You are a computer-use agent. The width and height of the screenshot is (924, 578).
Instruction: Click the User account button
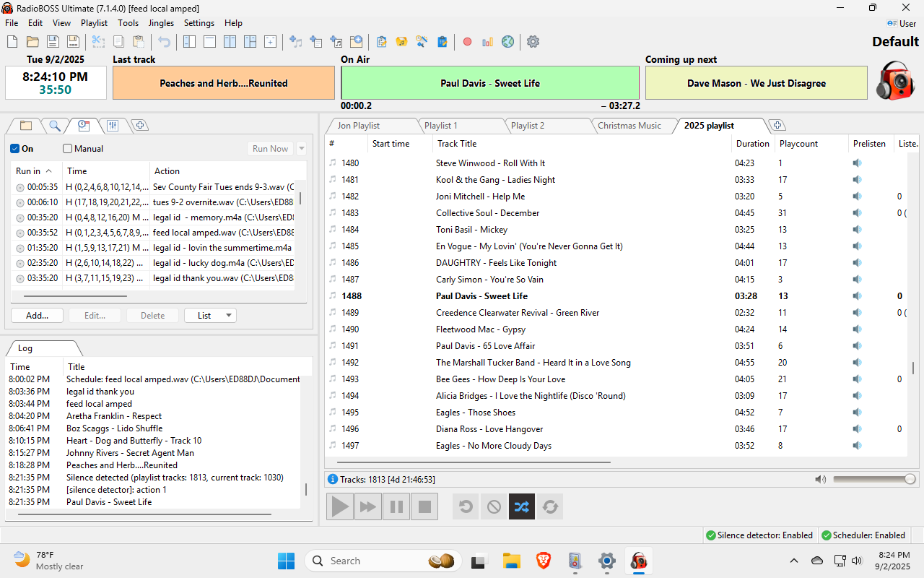point(902,23)
